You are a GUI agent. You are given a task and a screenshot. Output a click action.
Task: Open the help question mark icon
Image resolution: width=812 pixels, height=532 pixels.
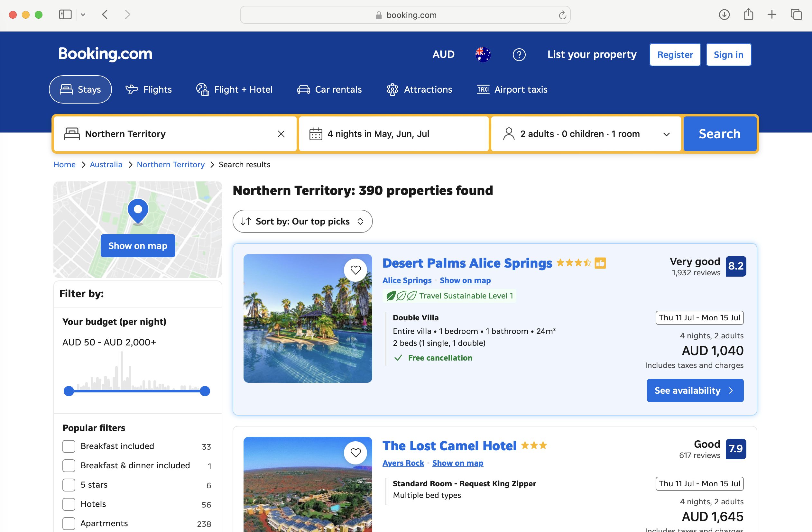click(x=519, y=55)
